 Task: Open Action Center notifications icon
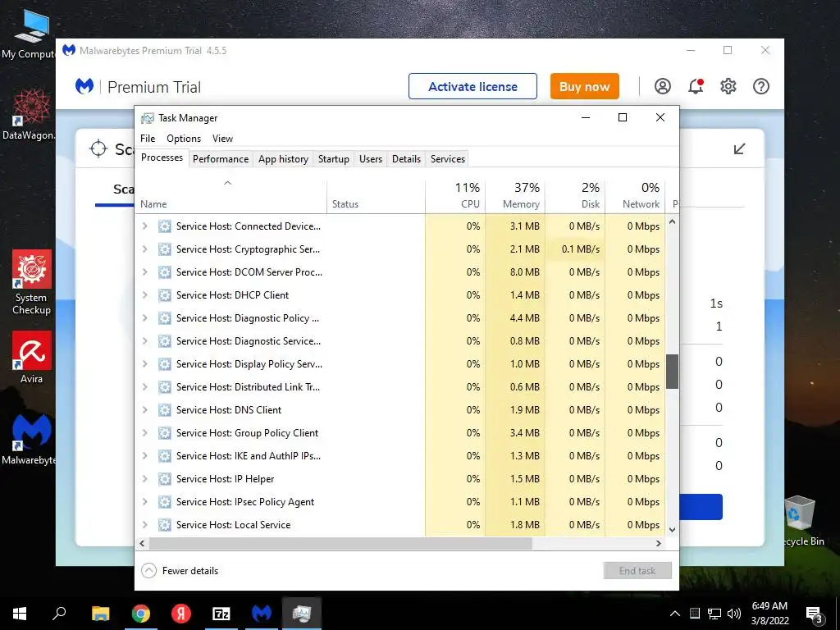point(814,614)
